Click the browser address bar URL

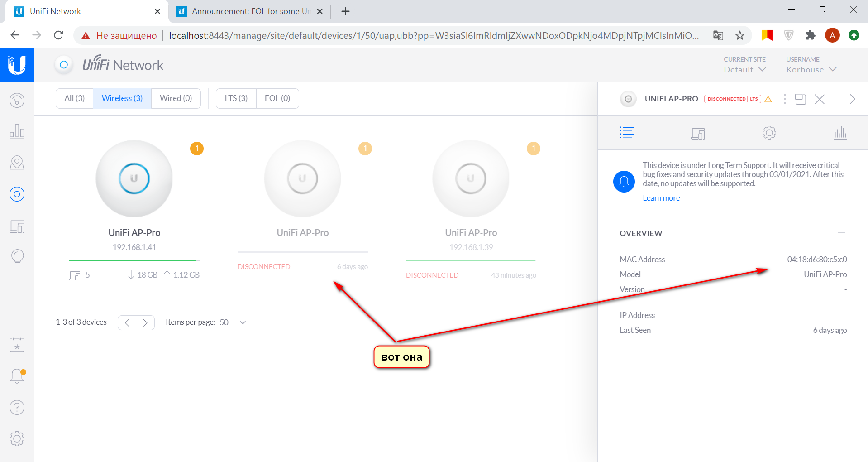point(434,35)
